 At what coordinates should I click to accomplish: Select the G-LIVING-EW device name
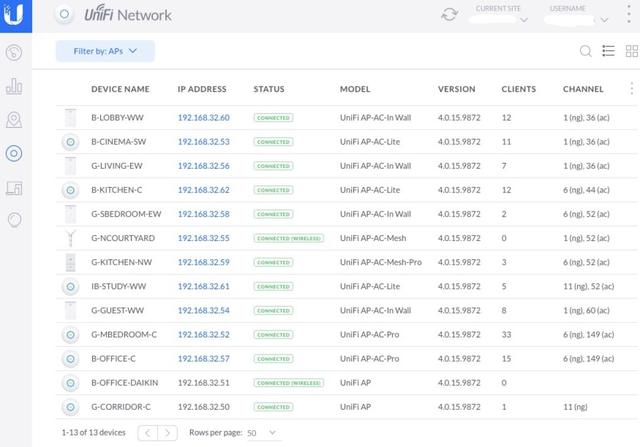(117, 166)
